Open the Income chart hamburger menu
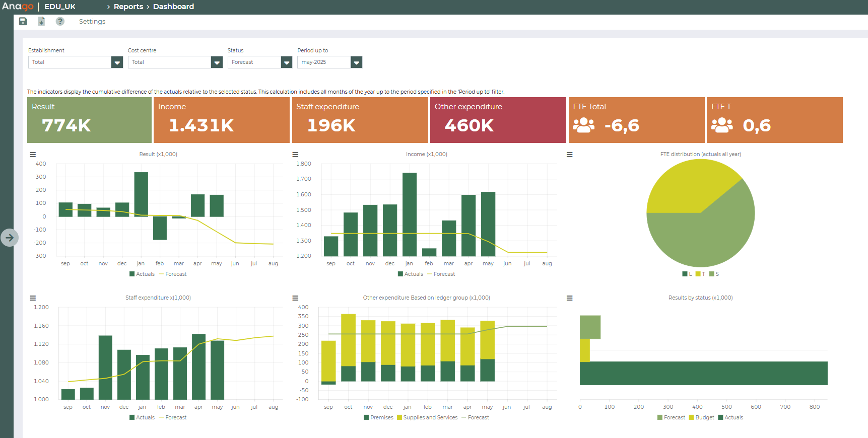Image resolution: width=868 pixels, height=438 pixels. (295, 155)
